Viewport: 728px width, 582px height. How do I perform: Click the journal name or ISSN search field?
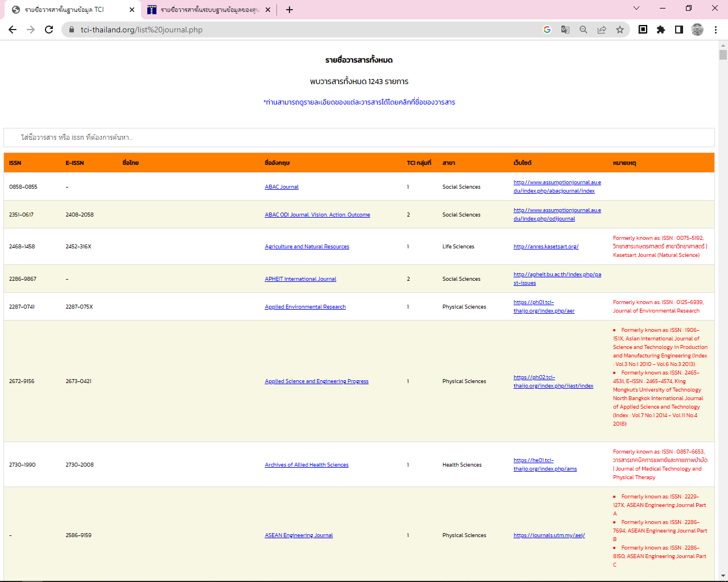[358, 138]
